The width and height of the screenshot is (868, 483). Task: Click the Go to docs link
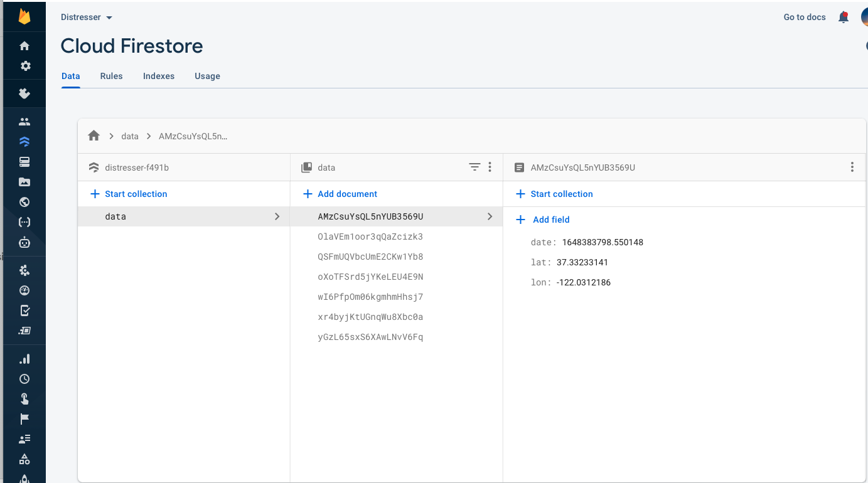(805, 17)
